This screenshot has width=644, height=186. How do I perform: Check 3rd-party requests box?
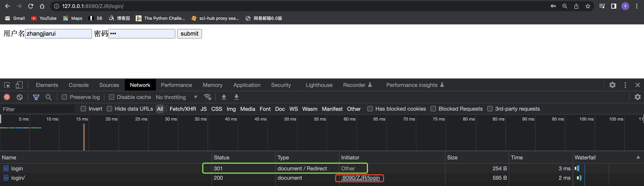(x=490, y=109)
